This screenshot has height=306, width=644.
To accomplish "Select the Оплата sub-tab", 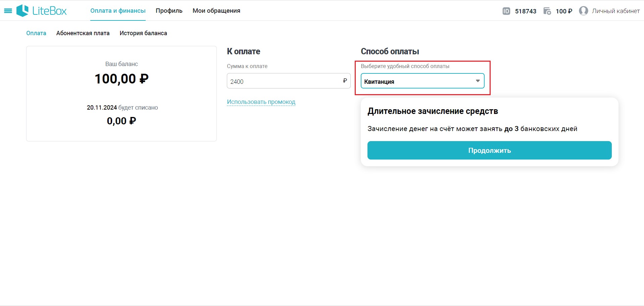I will point(36,33).
